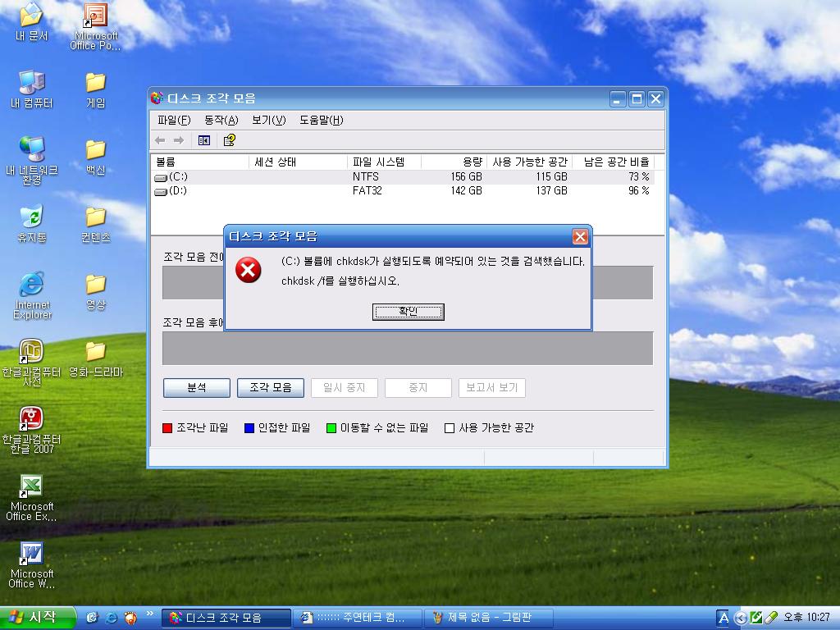Click the white 사용 가능한 공간 legend swatch
Screen dimensions: 840x630
pos(450,428)
